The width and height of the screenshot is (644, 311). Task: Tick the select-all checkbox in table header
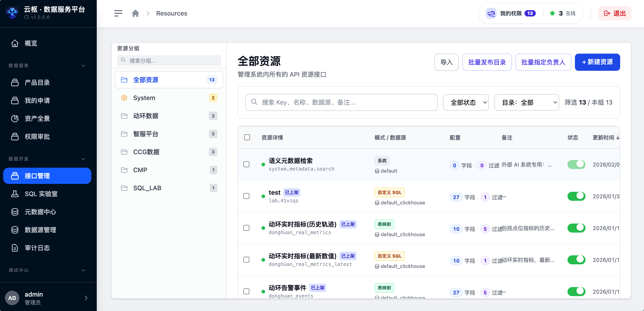(247, 137)
